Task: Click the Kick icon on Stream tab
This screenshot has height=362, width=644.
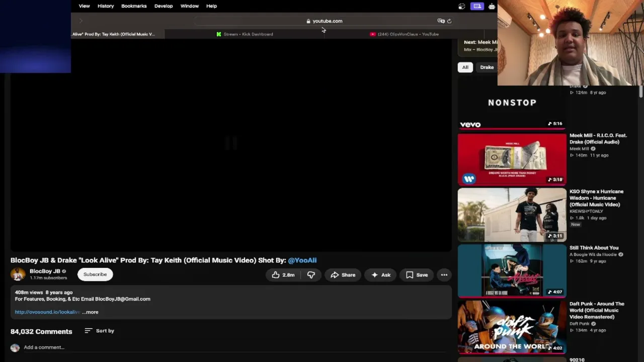Action: point(219,34)
